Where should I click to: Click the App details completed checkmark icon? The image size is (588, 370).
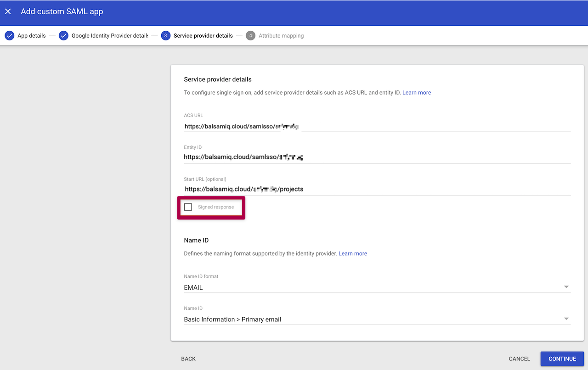(x=9, y=35)
